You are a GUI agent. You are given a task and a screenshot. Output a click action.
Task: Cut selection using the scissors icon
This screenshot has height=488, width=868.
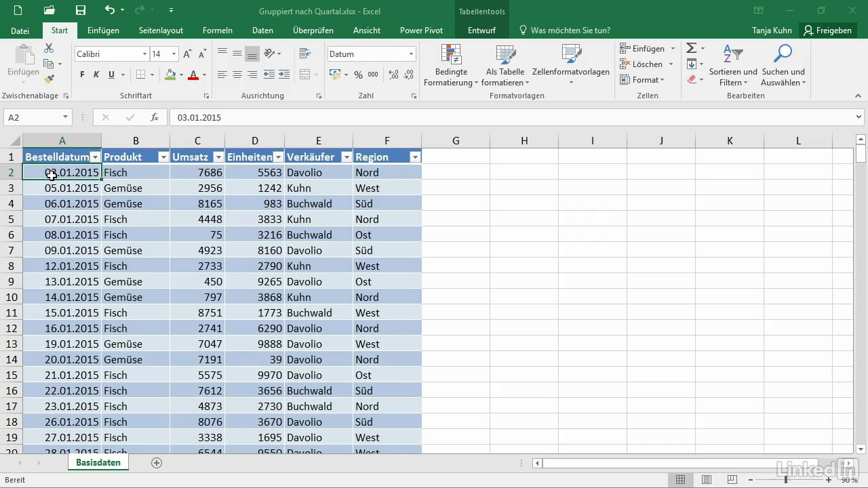pos(49,48)
